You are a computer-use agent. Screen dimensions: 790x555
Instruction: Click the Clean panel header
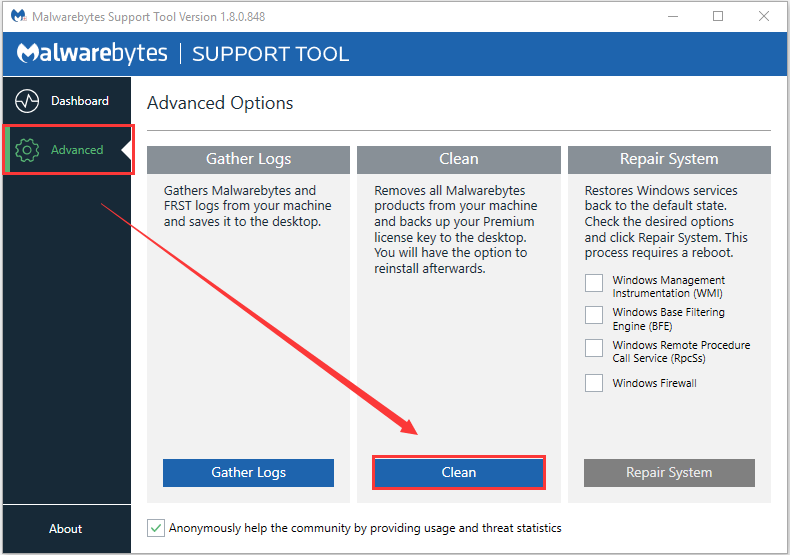pos(458,159)
